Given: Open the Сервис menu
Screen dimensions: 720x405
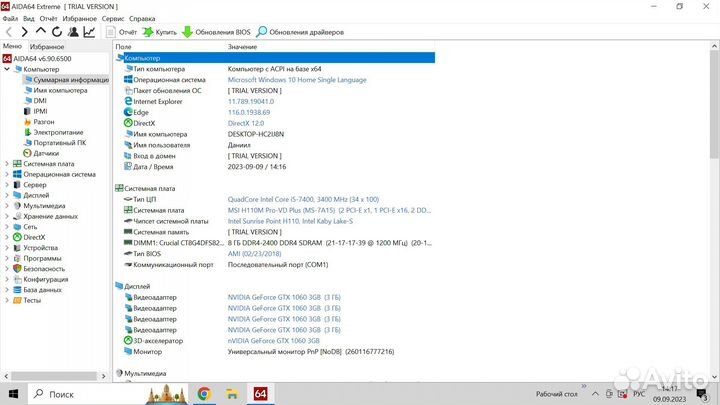Looking at the screenshot, I should coord(112,19).
